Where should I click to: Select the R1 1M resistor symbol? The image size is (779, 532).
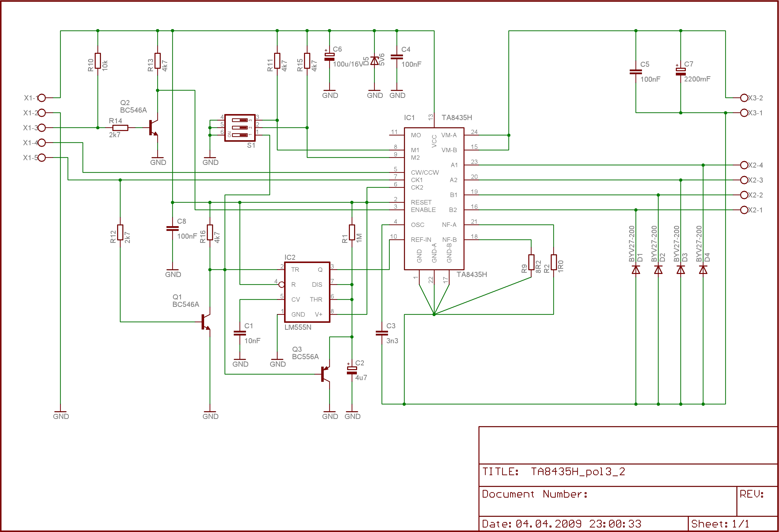[352, 232]
